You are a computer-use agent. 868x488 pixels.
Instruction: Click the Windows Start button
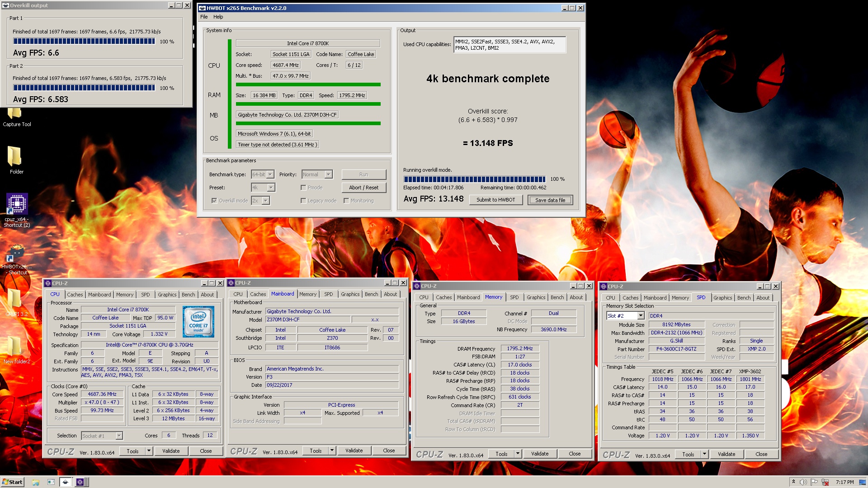coord(12,482)
